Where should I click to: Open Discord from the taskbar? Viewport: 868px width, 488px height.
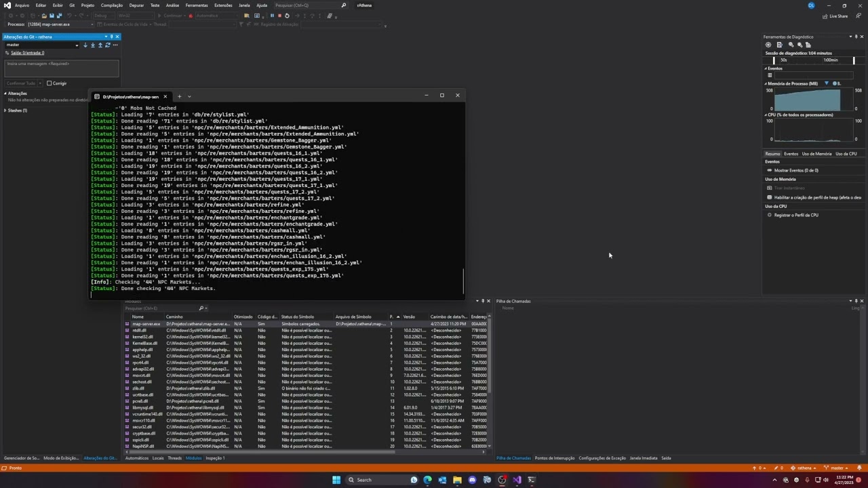click(x=472, y=480)
